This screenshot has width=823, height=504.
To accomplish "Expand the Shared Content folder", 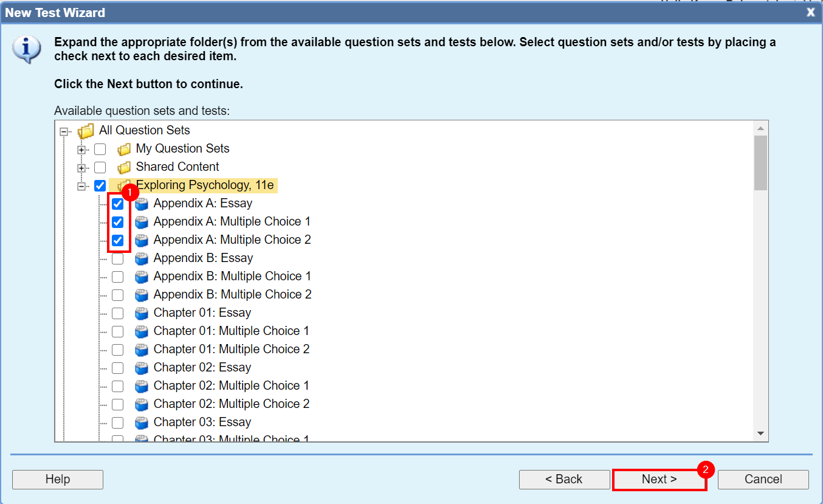I will coord(82,167).
